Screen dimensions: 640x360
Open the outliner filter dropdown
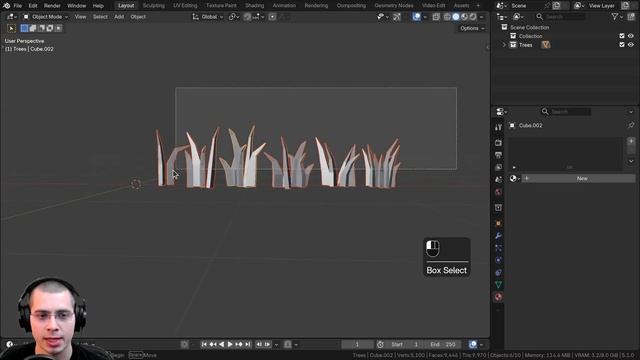(617, 17)
